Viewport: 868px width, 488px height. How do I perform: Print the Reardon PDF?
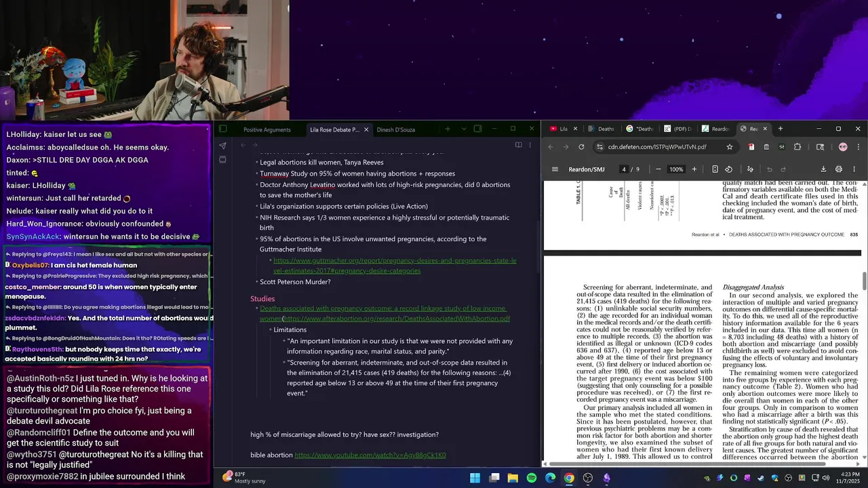click(839, 169)
